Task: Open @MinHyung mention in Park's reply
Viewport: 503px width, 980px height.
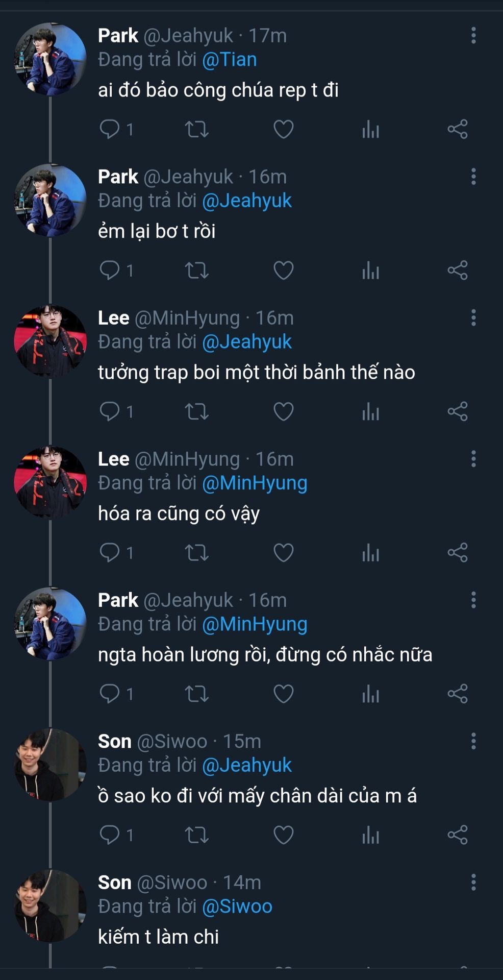Action: pos(255,624)
